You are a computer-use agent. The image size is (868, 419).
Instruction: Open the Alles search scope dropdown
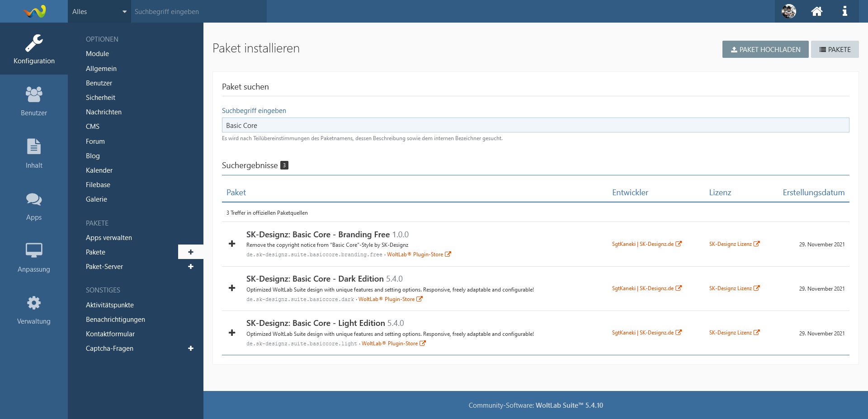pos(99,12)
